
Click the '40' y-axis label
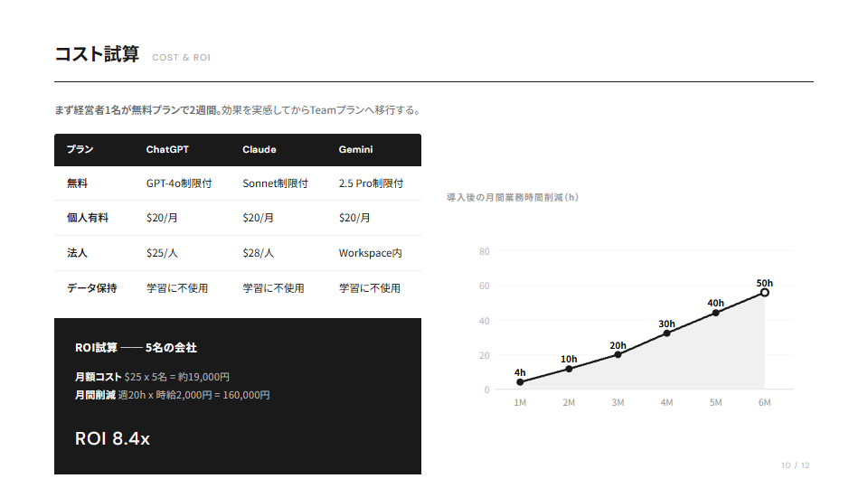click(485, 321)
